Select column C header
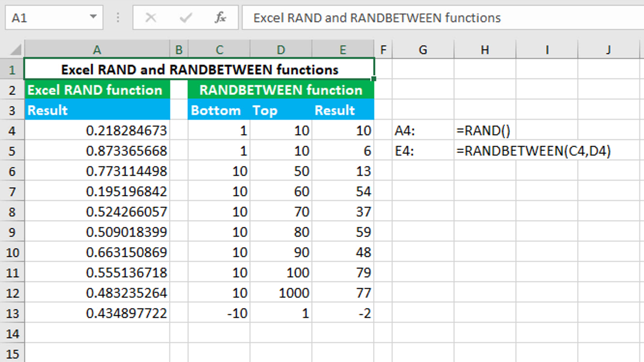 pyautogui.click(x=219, y=50)
